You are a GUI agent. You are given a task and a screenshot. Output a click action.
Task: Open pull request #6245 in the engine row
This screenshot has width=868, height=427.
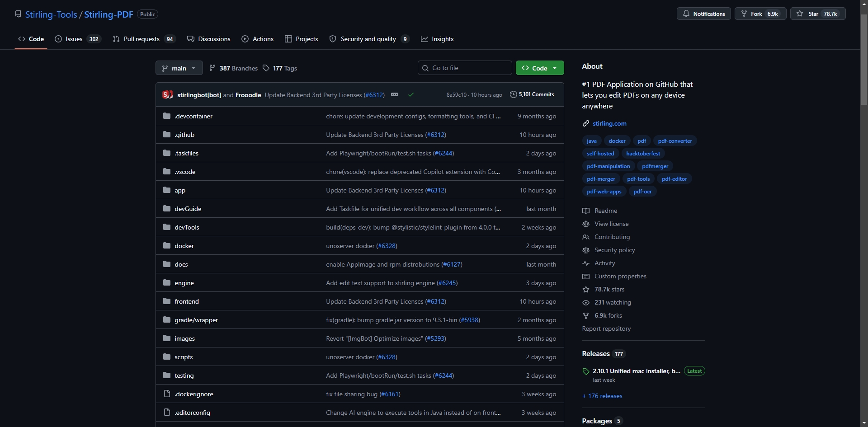pyautogui.click(x=447, y=283)
